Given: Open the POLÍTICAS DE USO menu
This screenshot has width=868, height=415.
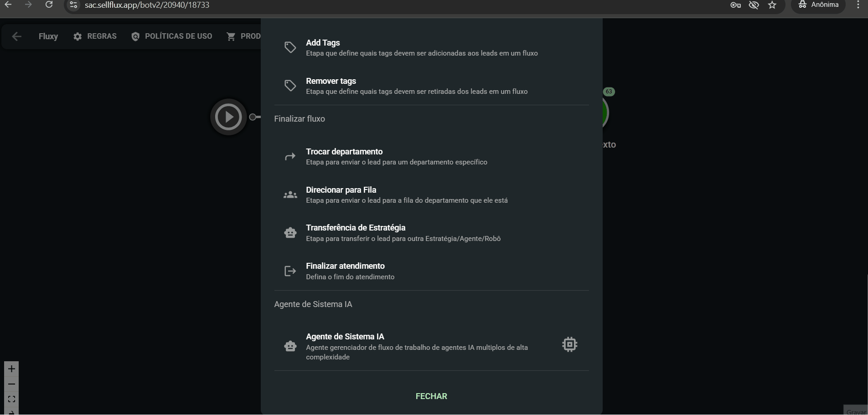Looking at the screenshot, I should coord(171,36).
